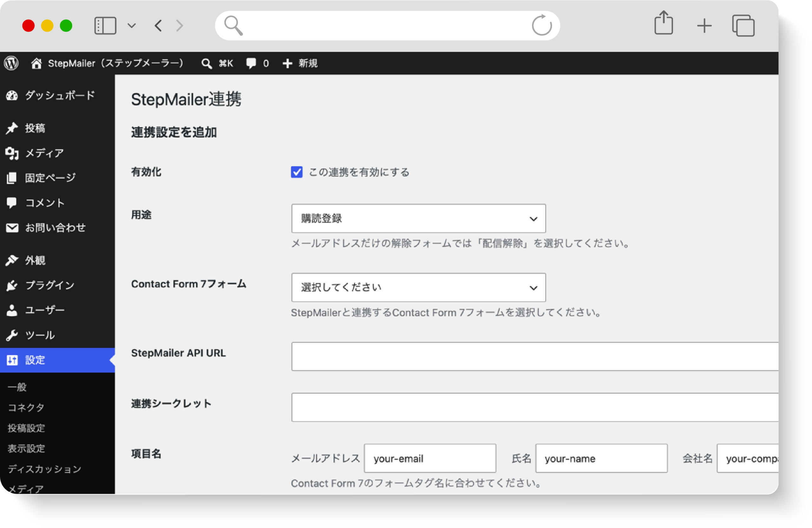Viewport: 812px width, 528px height.
Task: Go forward with the Safari forward arrow
Action: point(180,26)
